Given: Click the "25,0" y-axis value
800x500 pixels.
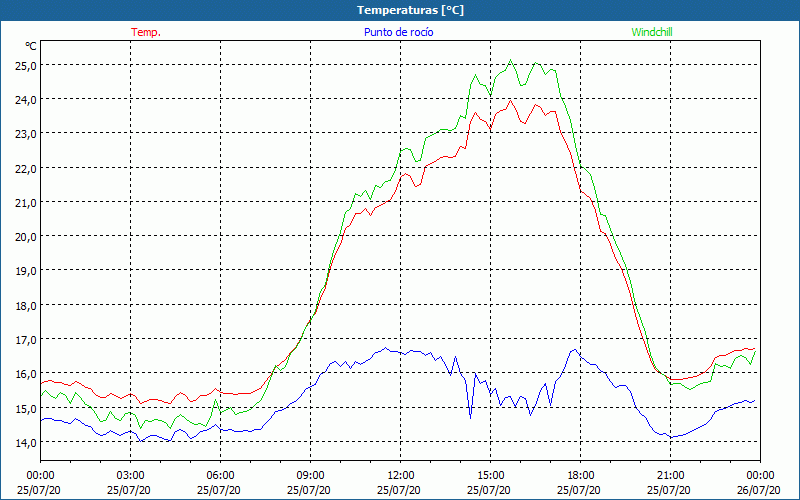Looking at the screenshot, I should pos(26,66).
